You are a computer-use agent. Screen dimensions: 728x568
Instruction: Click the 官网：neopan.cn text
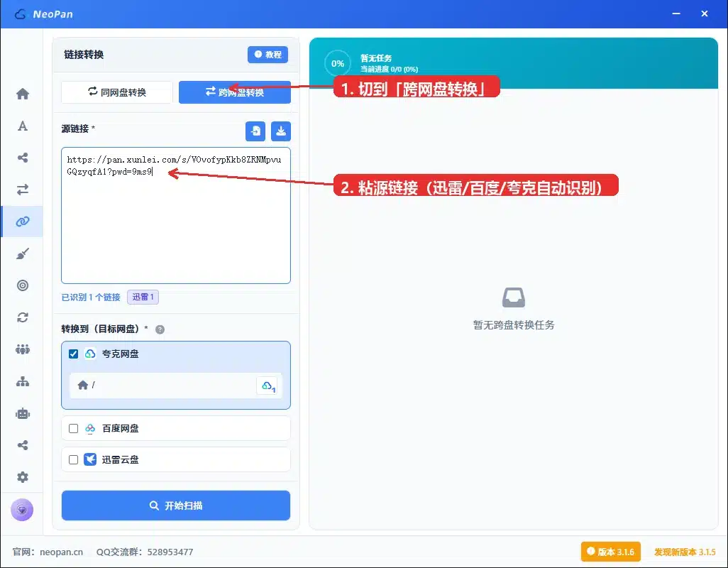(x=48, y=552)
